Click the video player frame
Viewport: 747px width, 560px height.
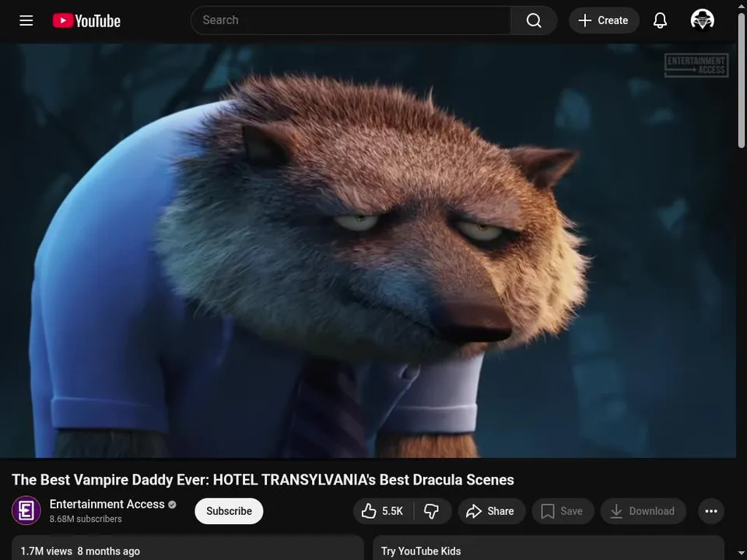point(368,250)
